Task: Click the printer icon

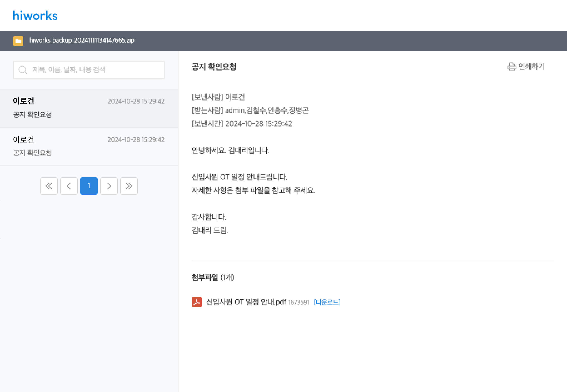Action: point(511,67)
